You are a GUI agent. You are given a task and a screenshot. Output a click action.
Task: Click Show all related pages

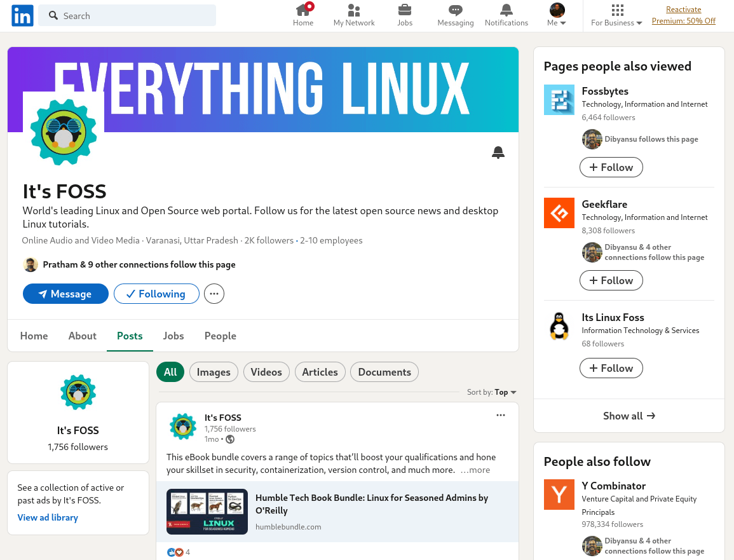coord(629,416)
